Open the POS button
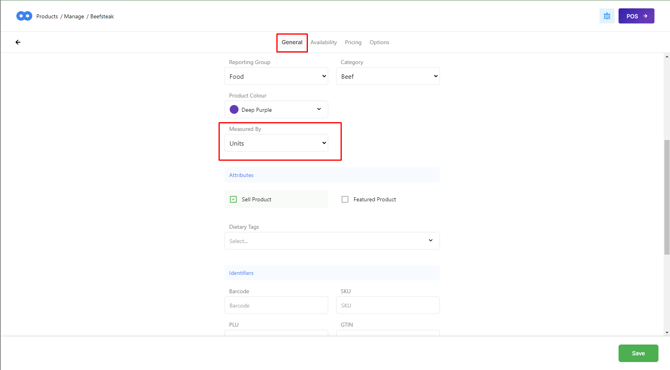 (x=636, y=16)
